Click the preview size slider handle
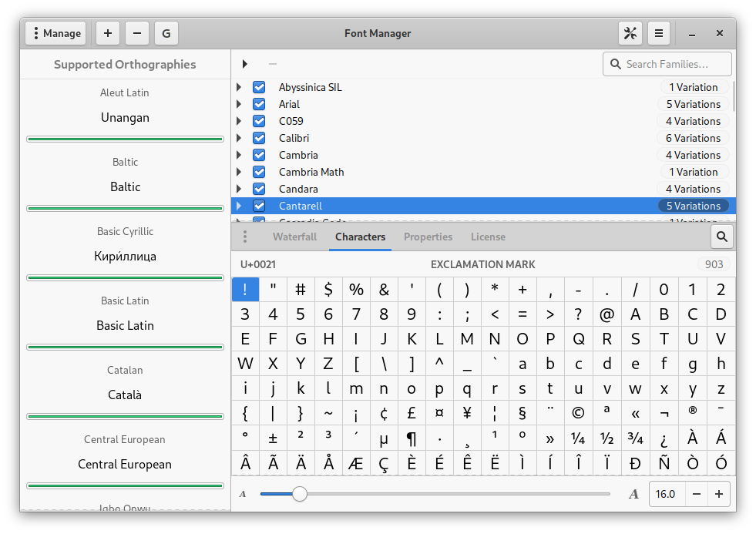The image size is (756, 534). [x=300, y=494]
